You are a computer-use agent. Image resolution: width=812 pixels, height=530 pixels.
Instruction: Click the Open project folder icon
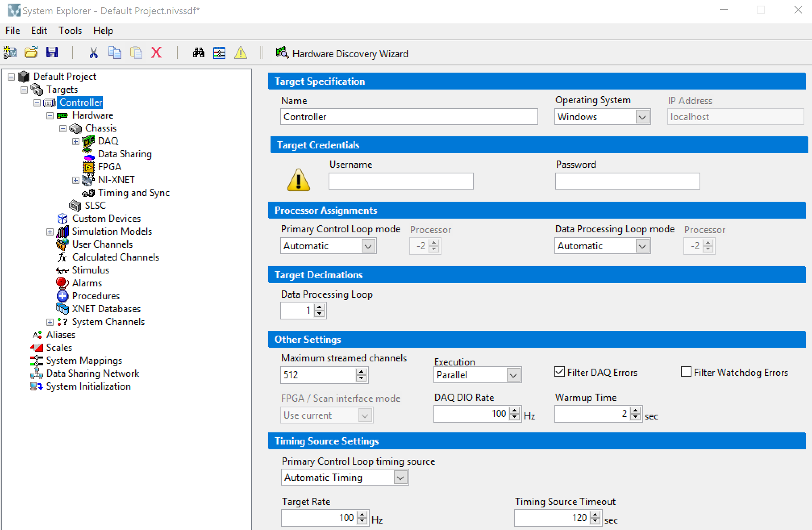click(31, 52)
